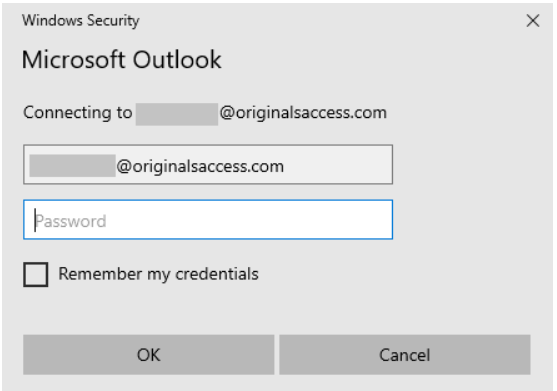Click the empty right side of username box
557x391 pixels.
[x=337, y=164]
